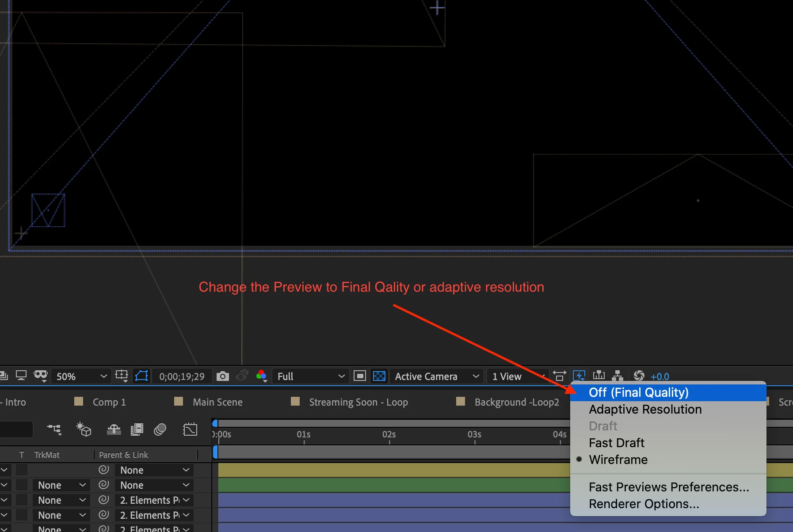Toggle first row Preserve Transparency T checkbox

pyautogui.click(x=22, y=470)
